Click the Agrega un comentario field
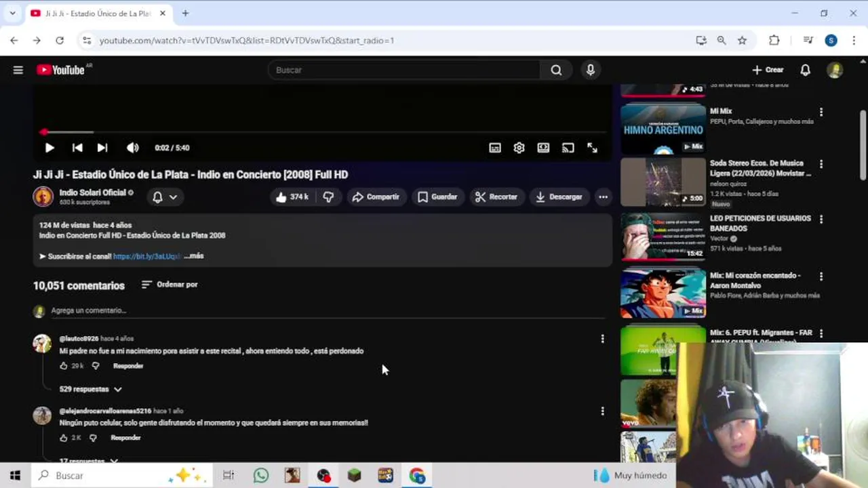The width and height of the screenshot is (868, 488). point(328,310)
